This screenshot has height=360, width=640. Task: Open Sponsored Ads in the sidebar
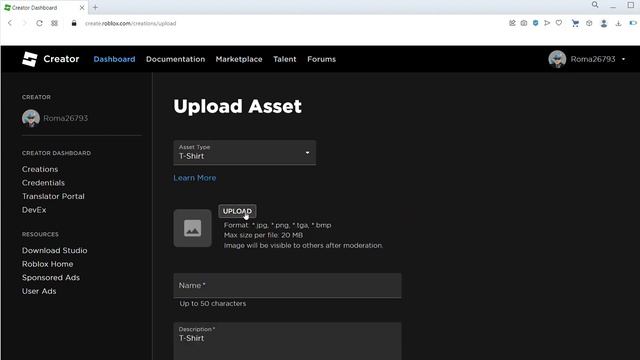click(x=51, y=278)
